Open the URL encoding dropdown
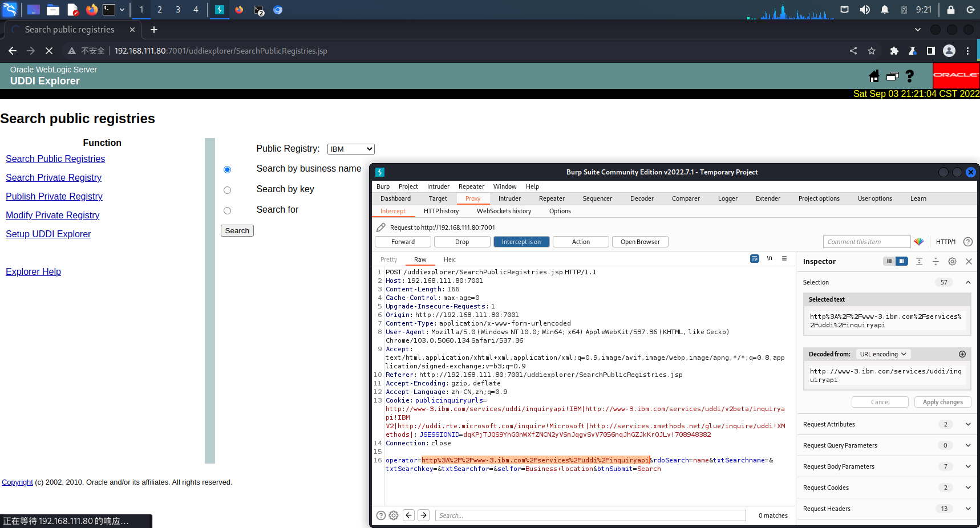The image size is (980, 528). click(883, 354)
